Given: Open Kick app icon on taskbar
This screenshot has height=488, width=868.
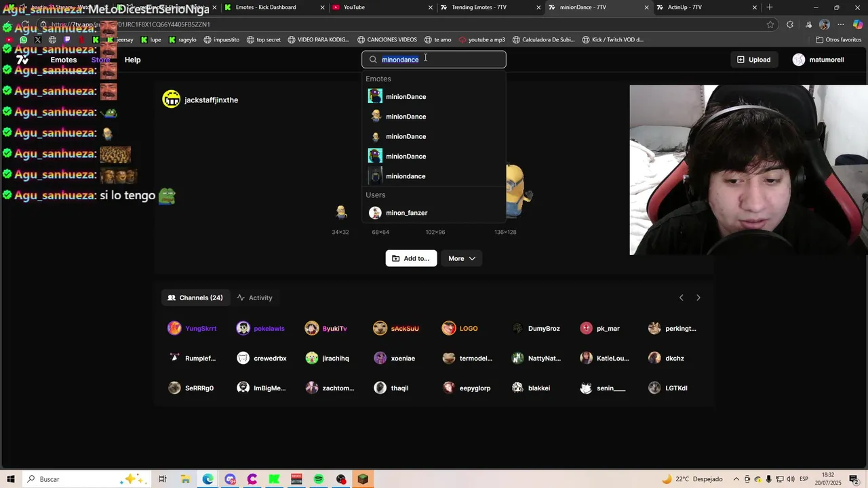Looking at the screenshot, I should click(x=274, y=479).
